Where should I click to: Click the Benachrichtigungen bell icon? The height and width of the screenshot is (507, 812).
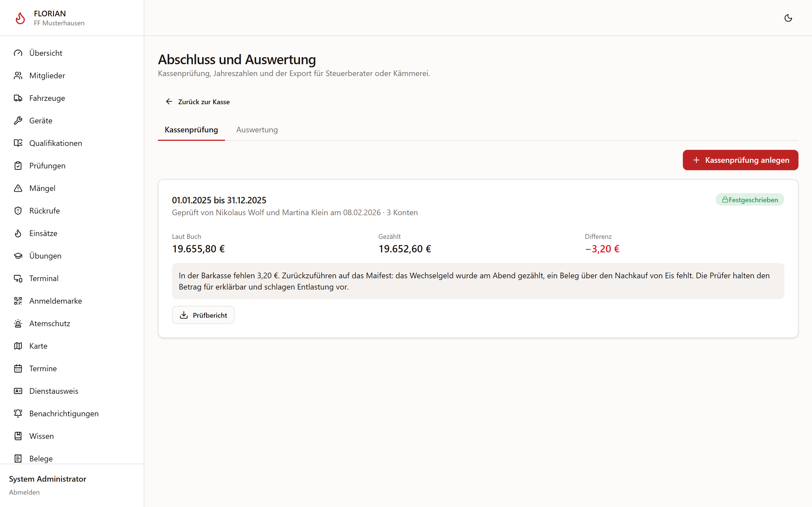coord(18,413)
